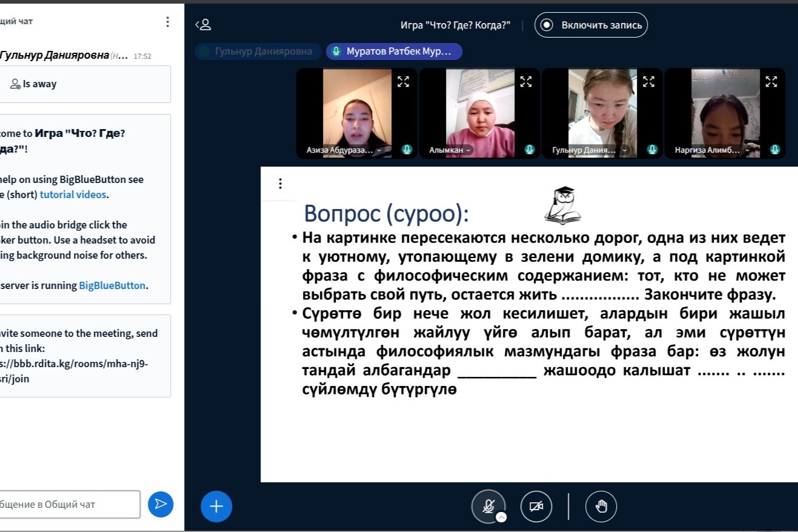This screenshot has height=532, width=798.
Task: Open the blue plus actions button
Action: pos(216,506)
